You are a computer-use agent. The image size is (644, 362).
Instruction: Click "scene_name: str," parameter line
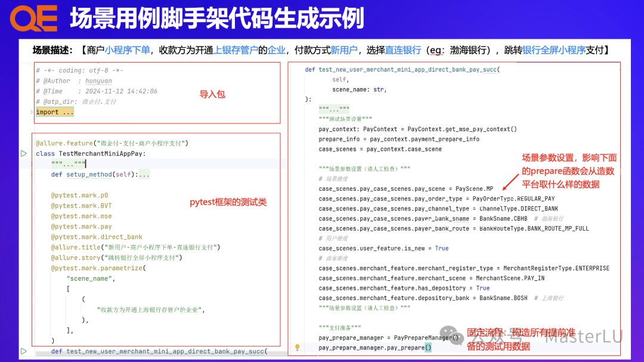[360, 89]
